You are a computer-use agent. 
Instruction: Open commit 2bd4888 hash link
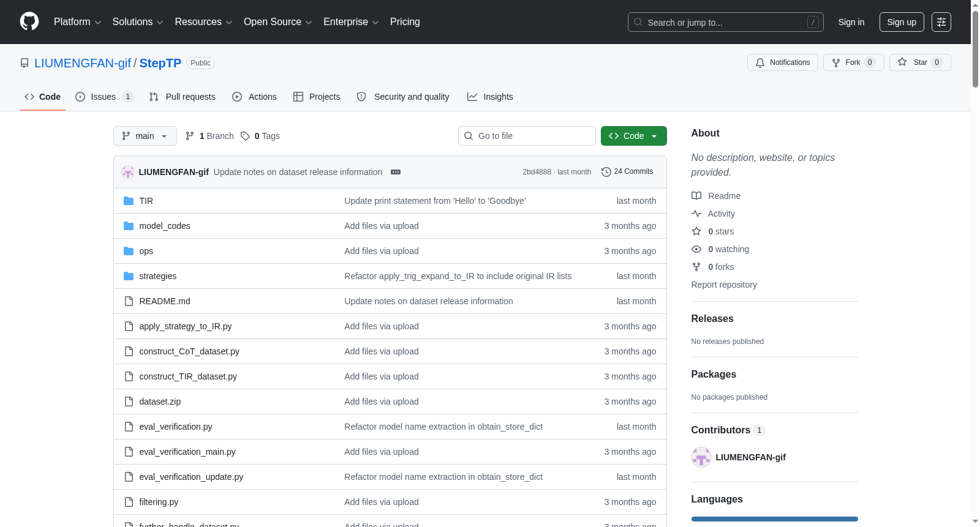[x=537, y=172]
